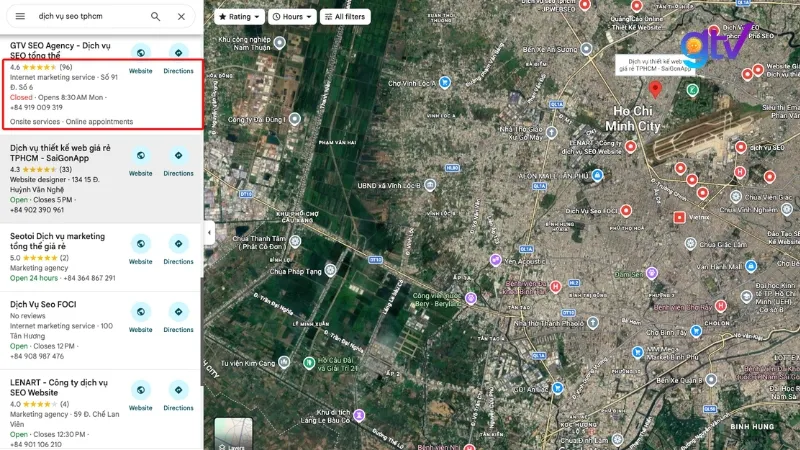Open the Rating filter dropdown

point(239,17)
